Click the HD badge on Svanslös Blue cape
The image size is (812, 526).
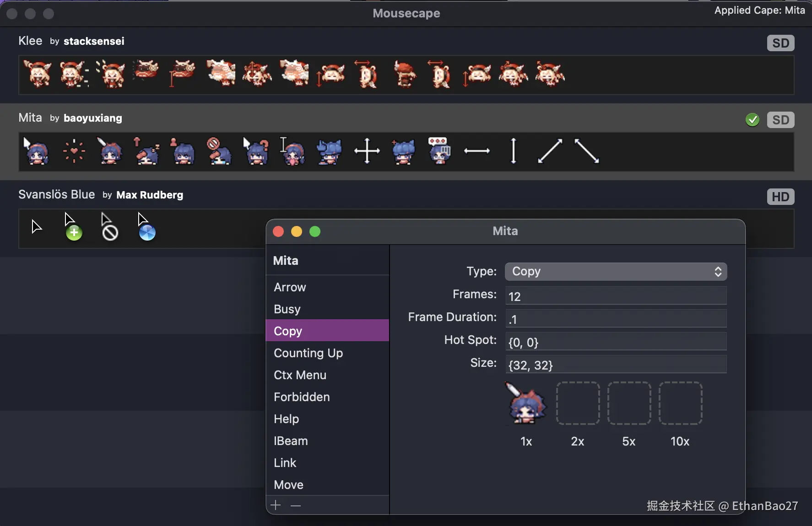point(780,197)
